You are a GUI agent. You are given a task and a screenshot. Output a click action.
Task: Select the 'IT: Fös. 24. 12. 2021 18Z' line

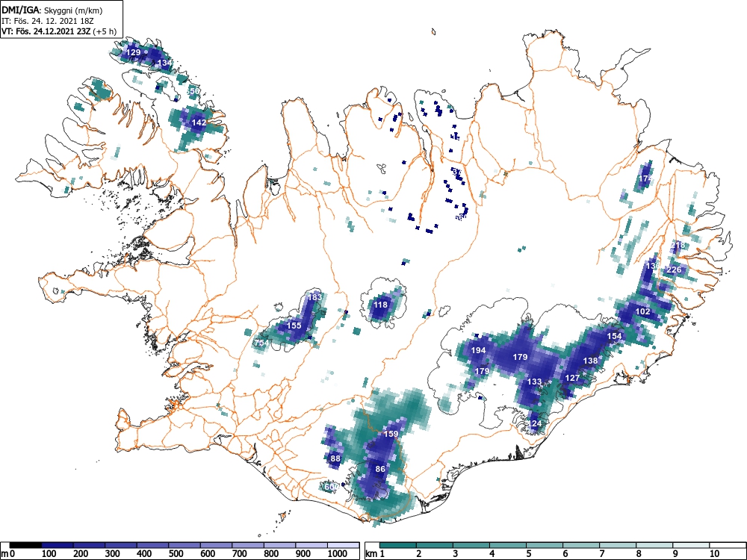[x=46, y=21]
